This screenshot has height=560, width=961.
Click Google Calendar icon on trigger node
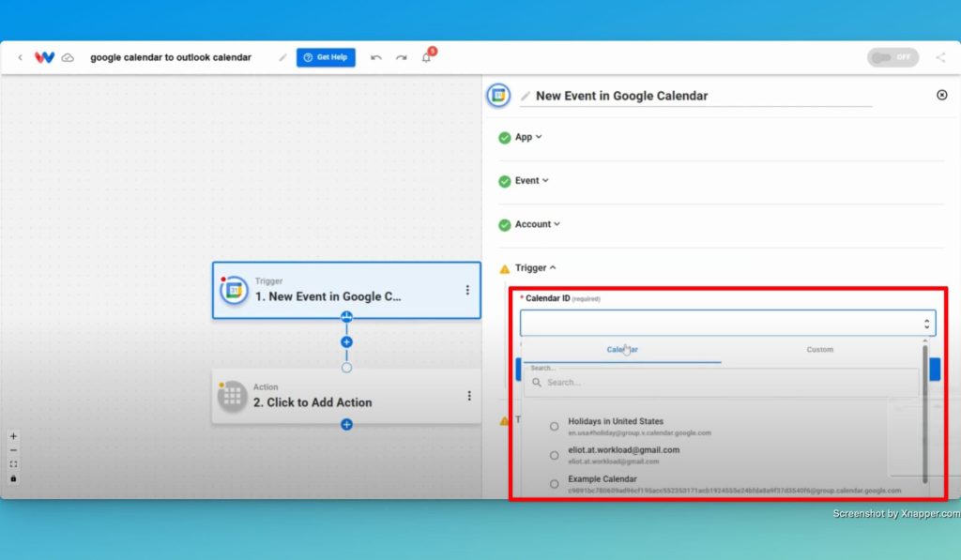(x=234, y=291)
